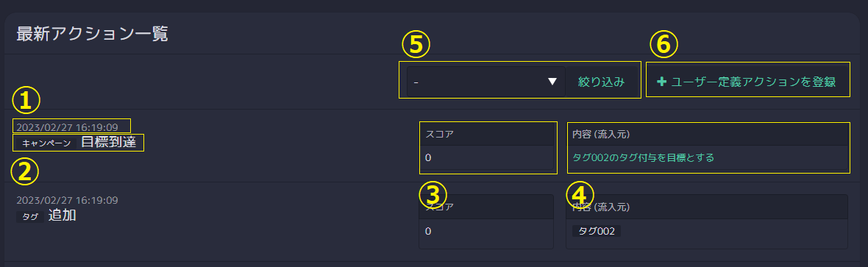Click the timestamp above the キャンペーン row

click(67, 127)
